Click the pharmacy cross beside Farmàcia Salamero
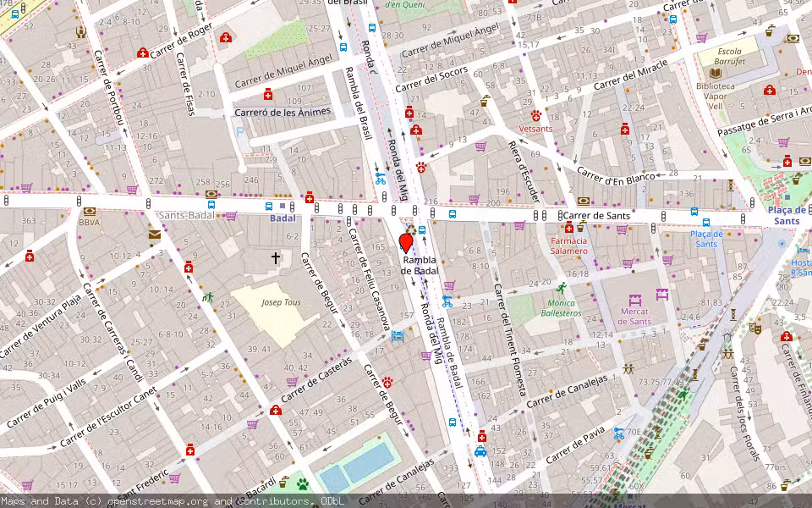 coord(568,228)
